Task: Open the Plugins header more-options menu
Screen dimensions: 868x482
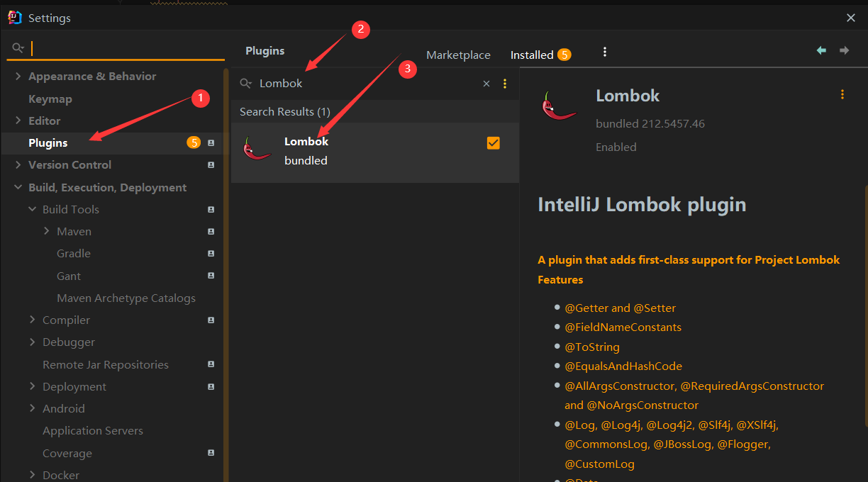Action: click(605, 52)
